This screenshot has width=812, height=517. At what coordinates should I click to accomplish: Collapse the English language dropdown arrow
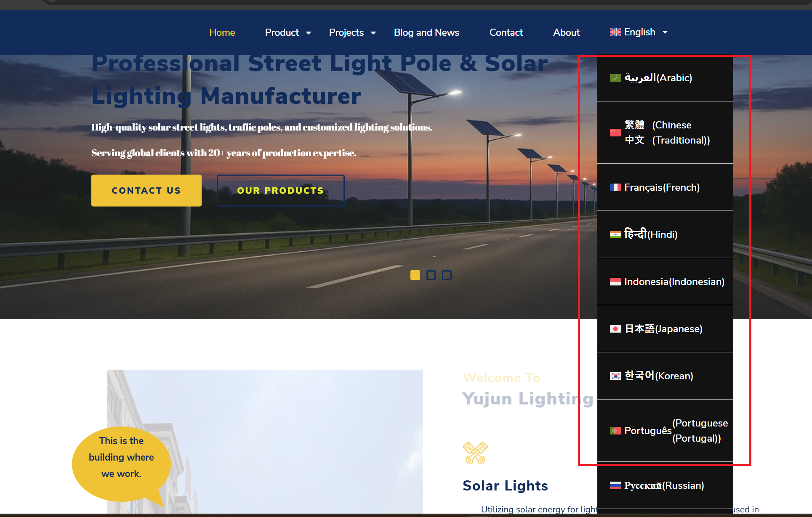(x=665, y=32)
